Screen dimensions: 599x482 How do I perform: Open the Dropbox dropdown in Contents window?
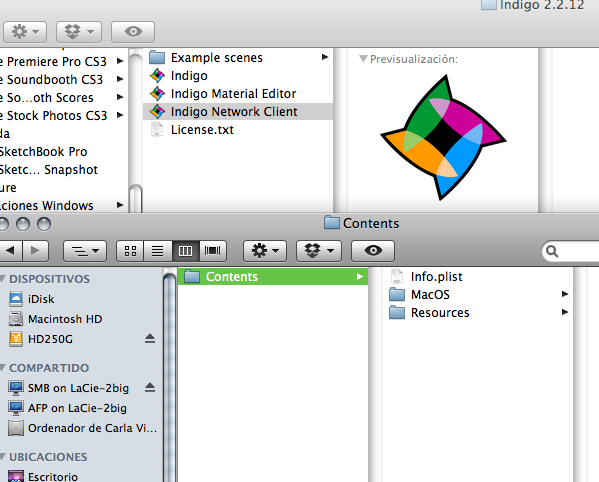pos(319,251)
